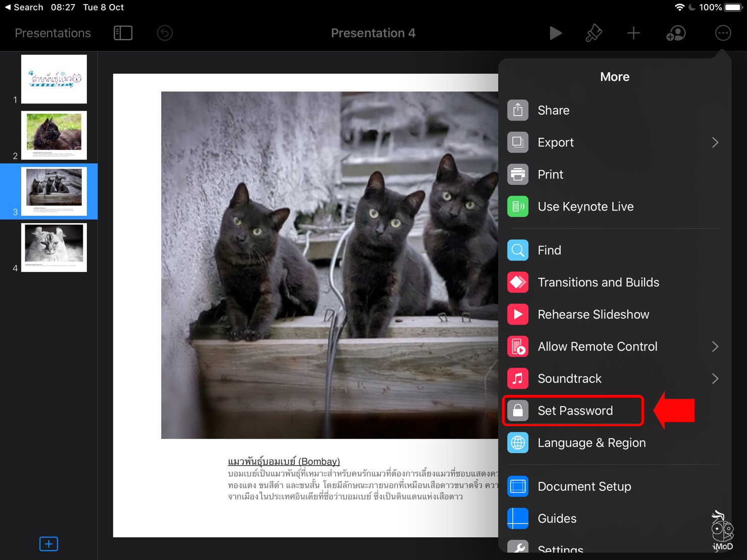Select slide 4 white cat thumbnail

coord(54,247)
